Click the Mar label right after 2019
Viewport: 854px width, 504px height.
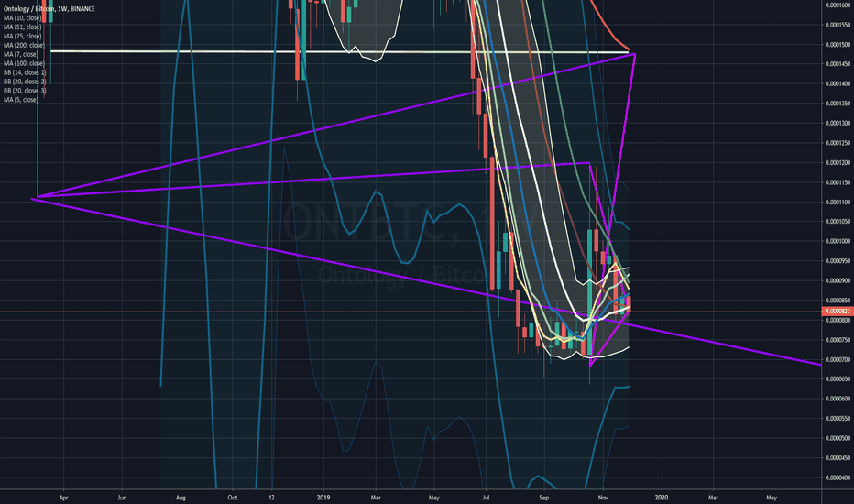(376, 498)
